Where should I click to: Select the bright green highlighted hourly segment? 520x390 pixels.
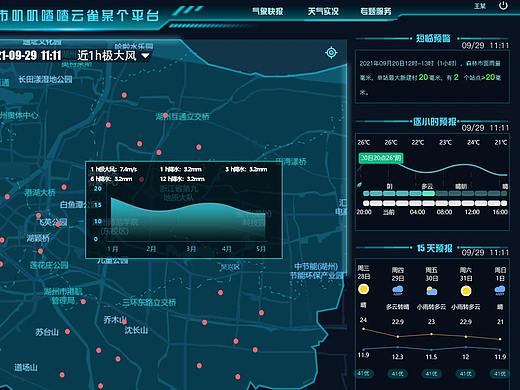428,193
